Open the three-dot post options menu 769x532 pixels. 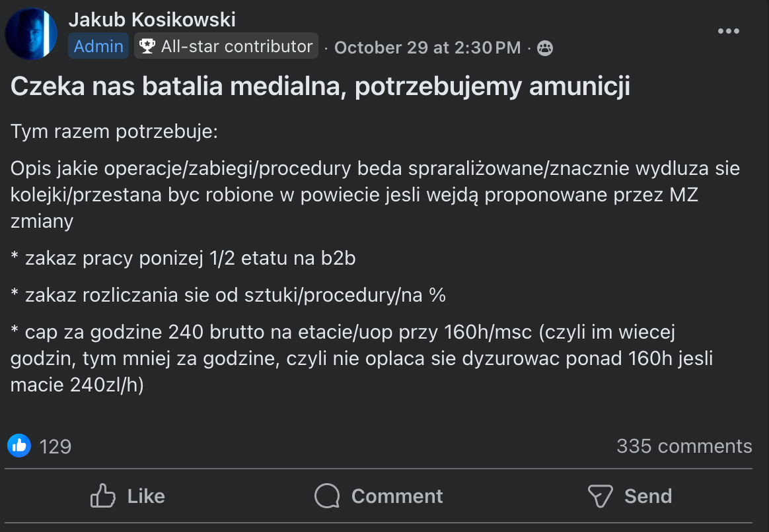728,31
